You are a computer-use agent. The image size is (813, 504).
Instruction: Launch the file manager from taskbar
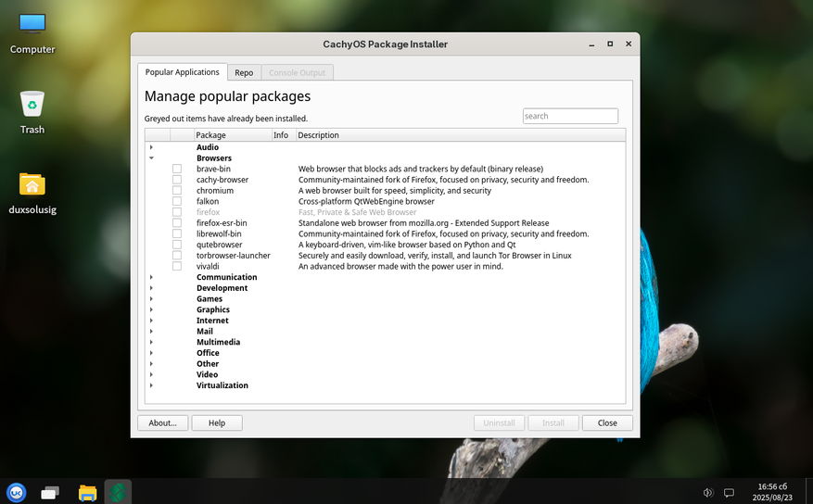coord(87,492)
